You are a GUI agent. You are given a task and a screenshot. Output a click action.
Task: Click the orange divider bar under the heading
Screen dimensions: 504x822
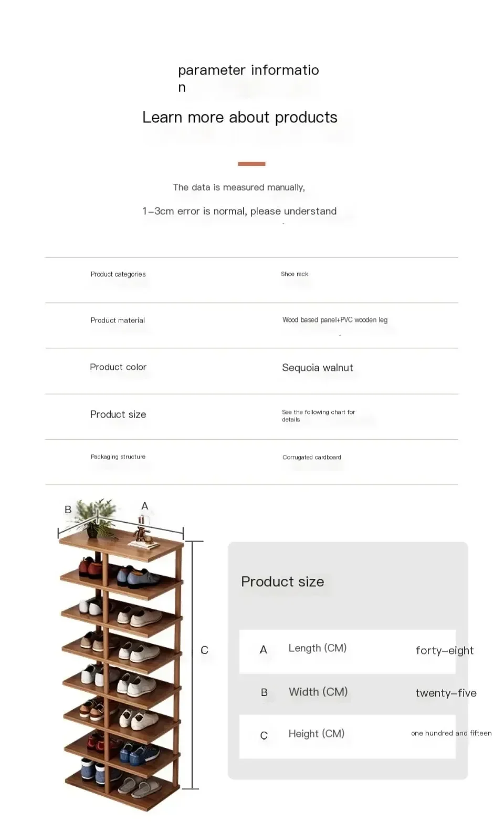[251, 164]
